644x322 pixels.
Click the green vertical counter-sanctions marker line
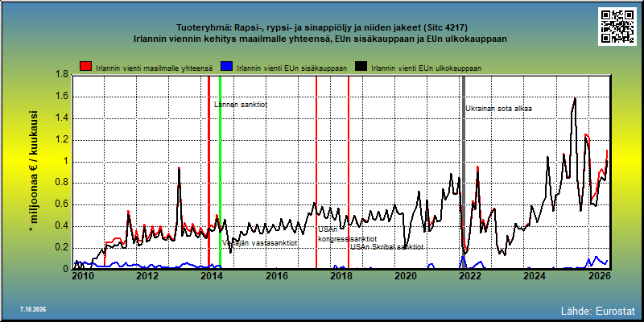coord(220,172)
